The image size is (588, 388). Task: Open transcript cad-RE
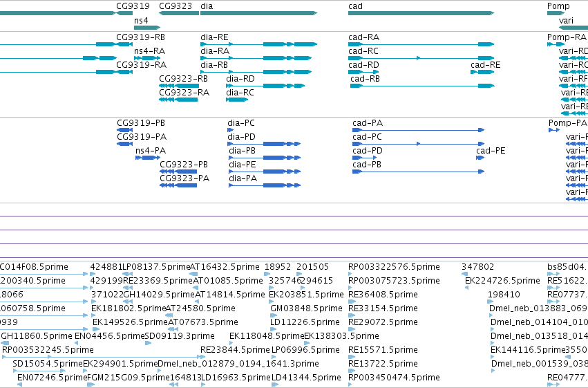[485, 65]
